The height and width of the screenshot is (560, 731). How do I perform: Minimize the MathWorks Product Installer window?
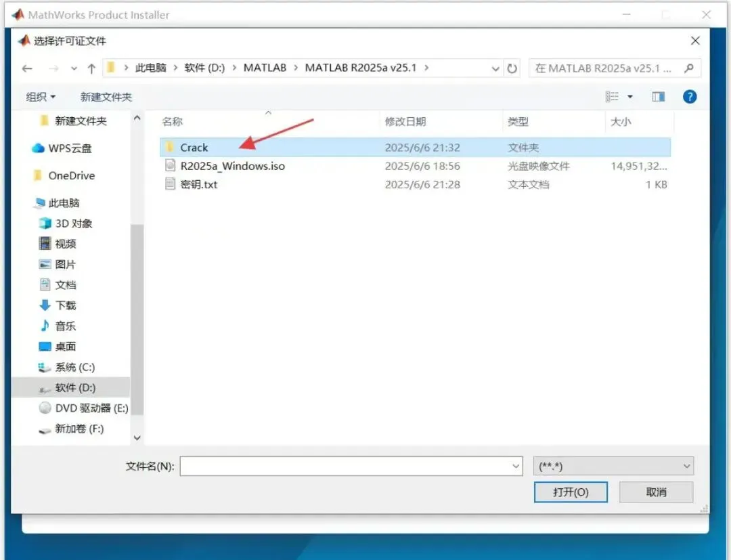pyautogui.click(x=627, y=14)
